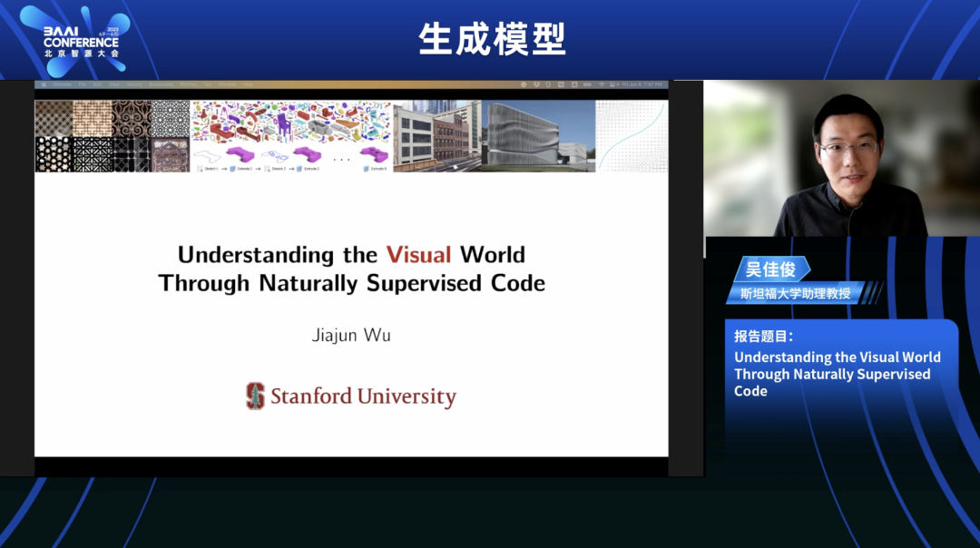Click the wavy facade building image

539,135
